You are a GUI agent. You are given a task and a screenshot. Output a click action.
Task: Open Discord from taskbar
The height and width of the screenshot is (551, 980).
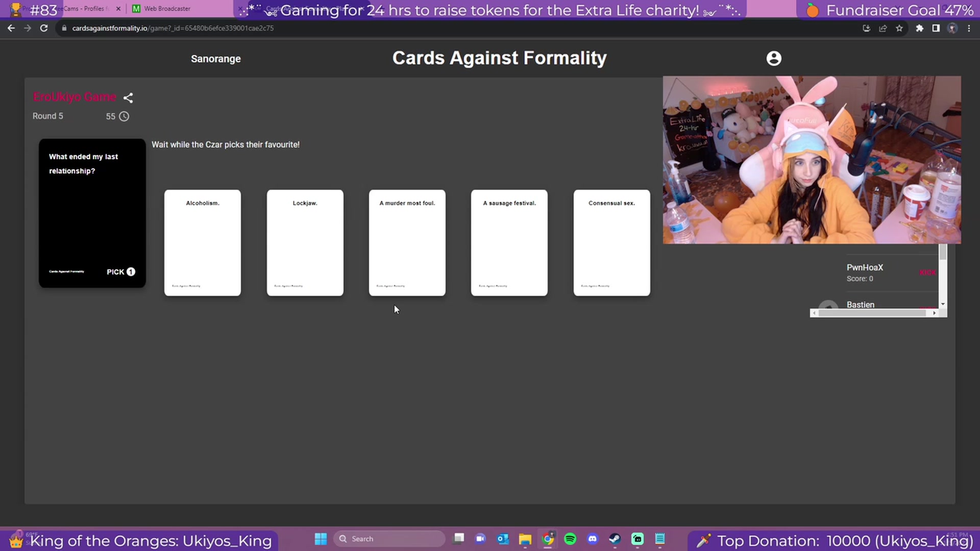click(593, 539)
